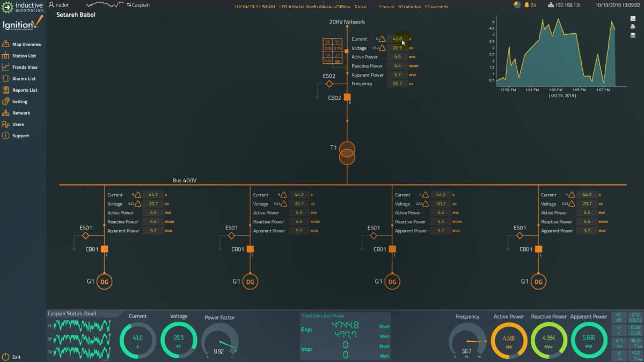Viewport: 644px width, 362px height.
Task: Toggle leftmost feeder I1 current cycle icon
Action: pyautogui.click(x=138, y=195)
